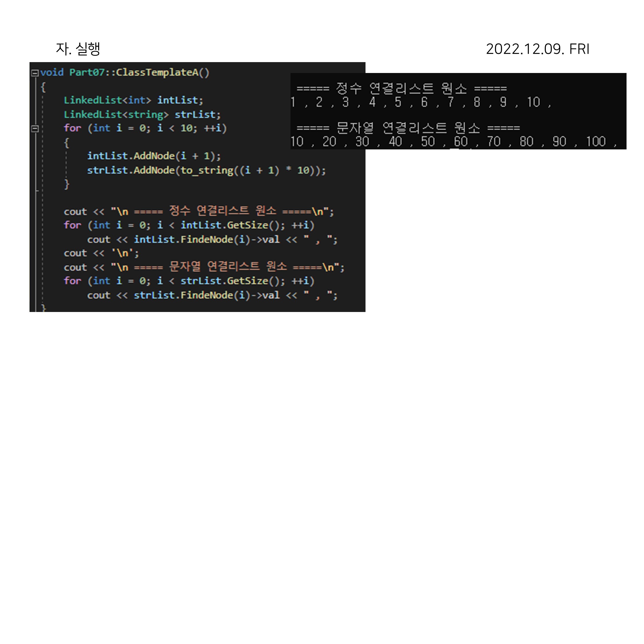Viewport: 644px width, 644px height.
Task: Click the LinkedList<string> strList declaration line
Action: point(142,115)
